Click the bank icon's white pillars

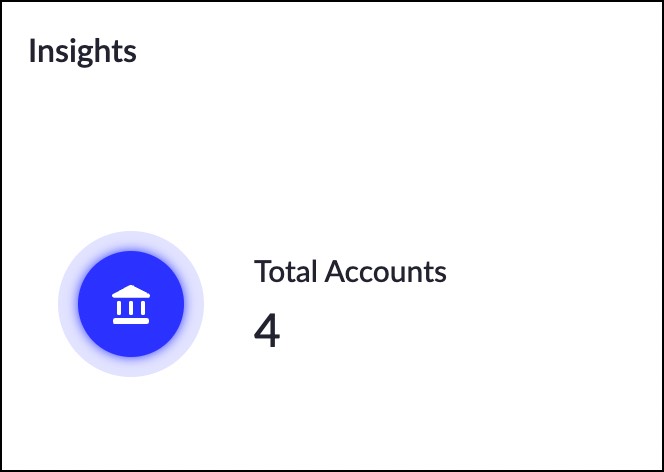(131, 307)
